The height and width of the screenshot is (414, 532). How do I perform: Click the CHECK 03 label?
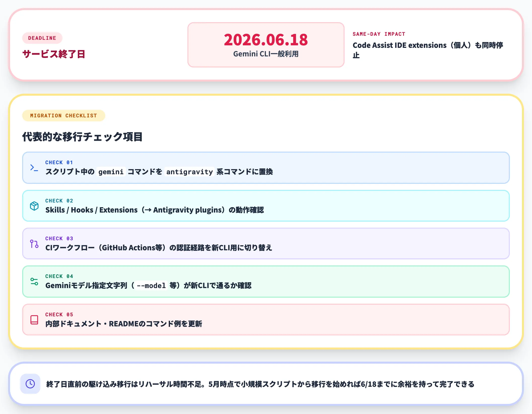[x=59, y=238]
